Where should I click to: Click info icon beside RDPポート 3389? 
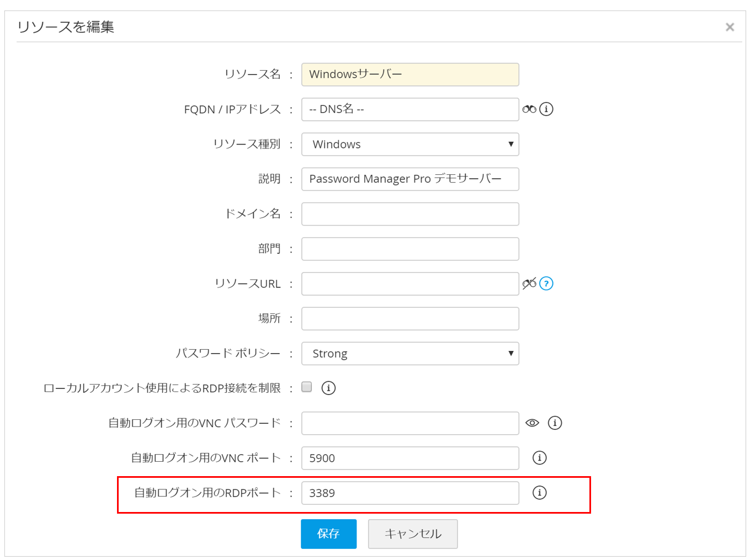coord(539,493)
